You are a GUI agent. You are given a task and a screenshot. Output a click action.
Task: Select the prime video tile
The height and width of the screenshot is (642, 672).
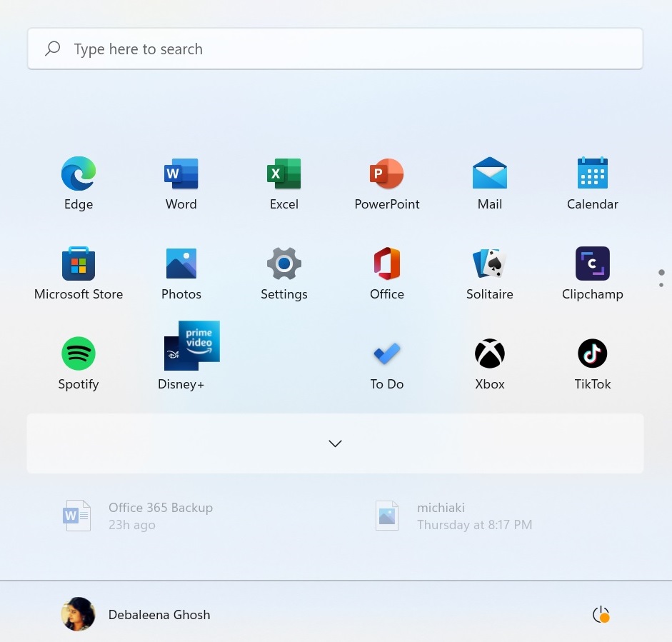coord(199,341)
